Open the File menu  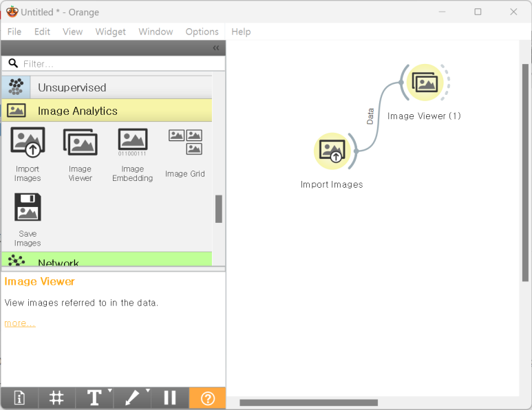pyautogui.click(x=14, y=32)
